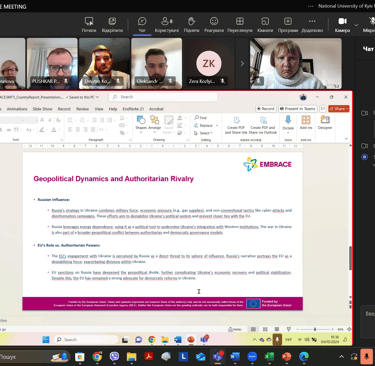Viewport: 375px width, 366px height.
Task: Adjust the PowerPoint zoom slider
Action: point(315,329)
